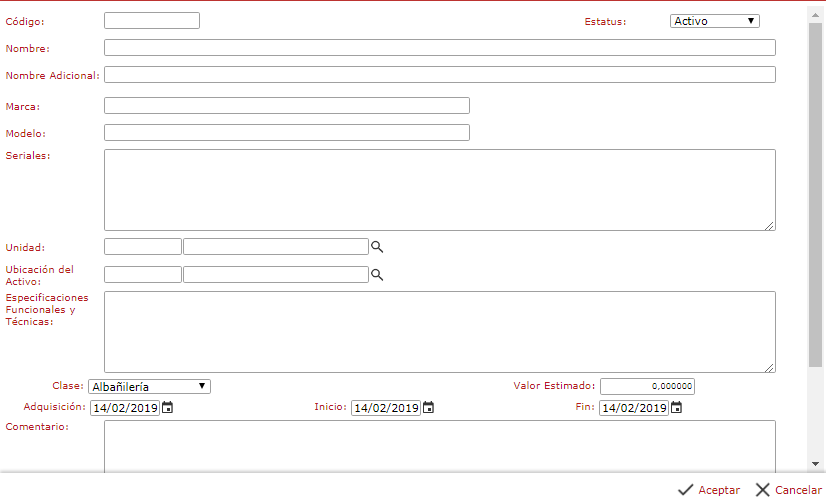Viewport: 826px width, 504px height.
Task: Open the Inicio date calendar picker
Action: pyautogui.click(x=428, y=408)
